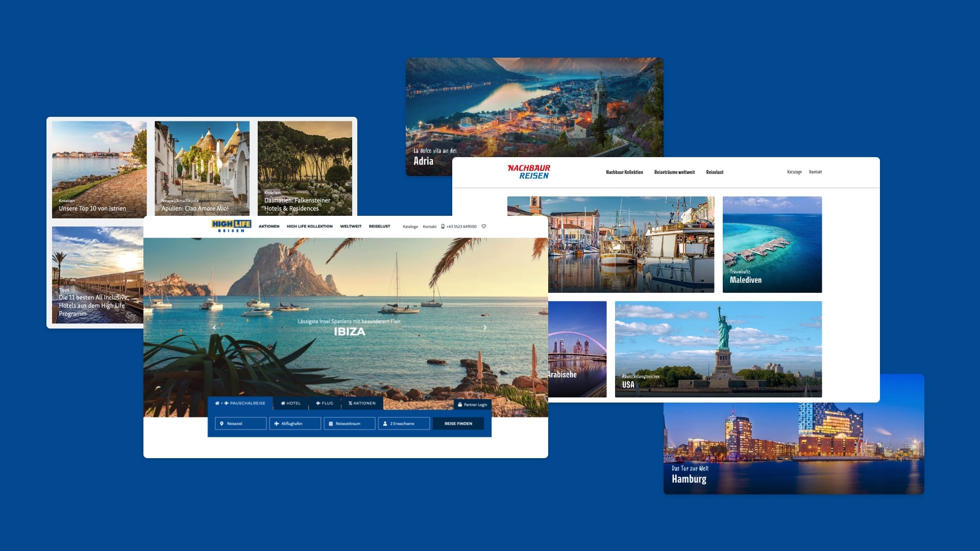Open the Hamburg destination card
The height and width of the screenshot is (551, 980).
pos(794,448)
